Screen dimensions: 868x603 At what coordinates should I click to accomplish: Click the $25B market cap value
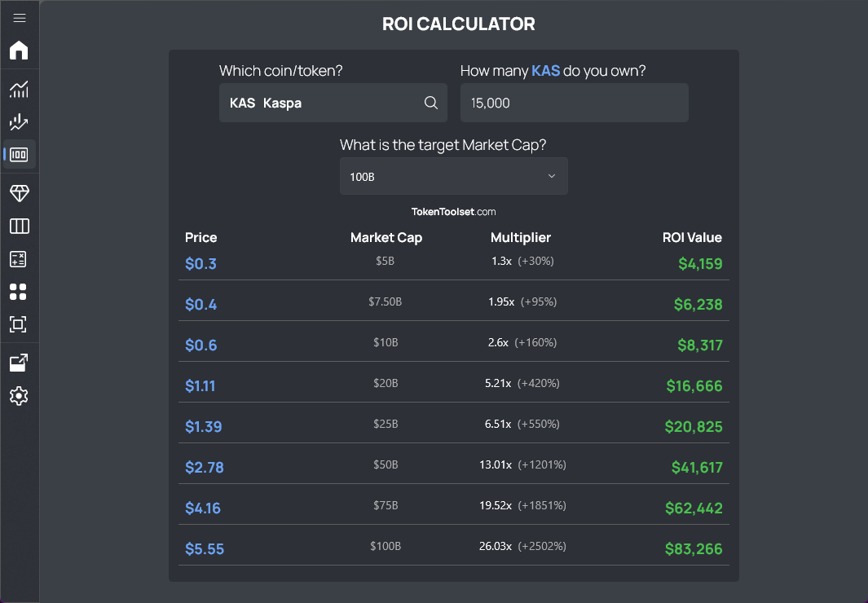click(x=386, y=425)
